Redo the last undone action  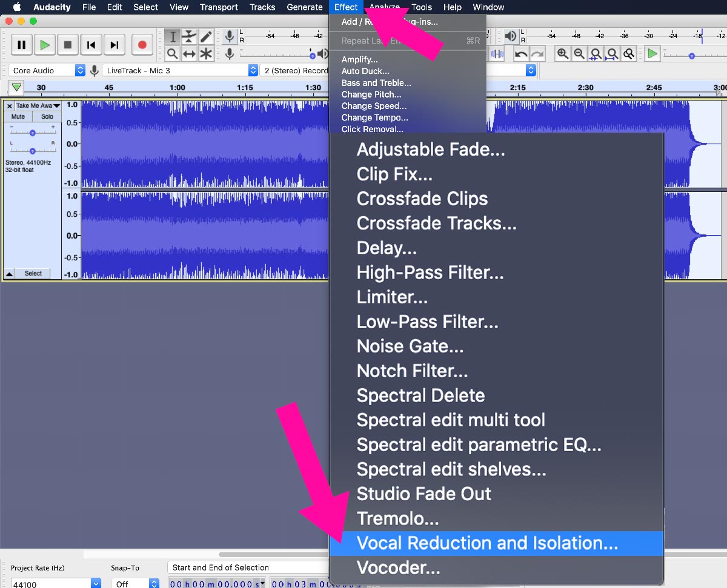(x=537, y=54)
